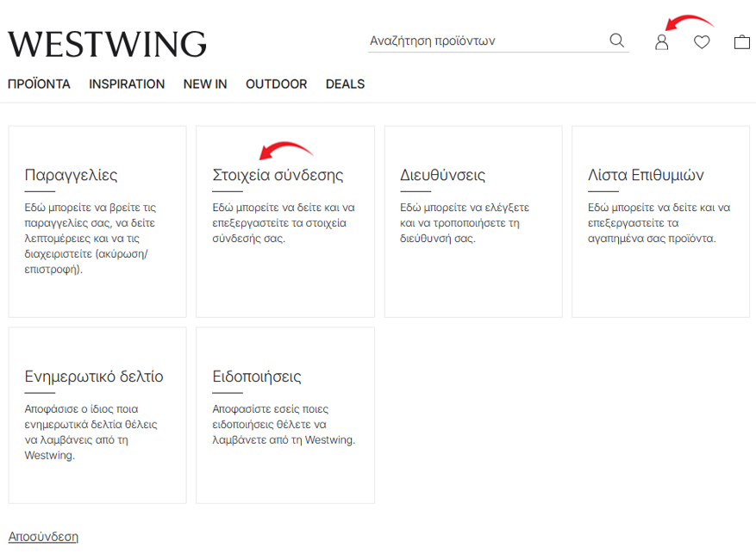Go to the INSPIRATION menu item
This screenshot has width=756, height=554.
coord(127,84)
